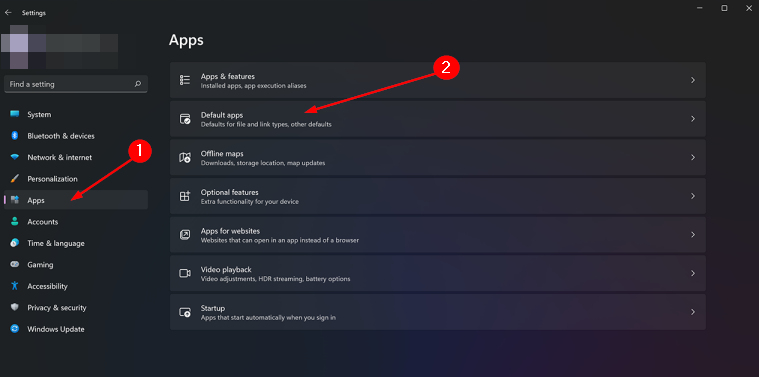The height and width of the screenshot is (377, 759).
Task: Click the Gaming controller icon
Action: click(15, 265)
